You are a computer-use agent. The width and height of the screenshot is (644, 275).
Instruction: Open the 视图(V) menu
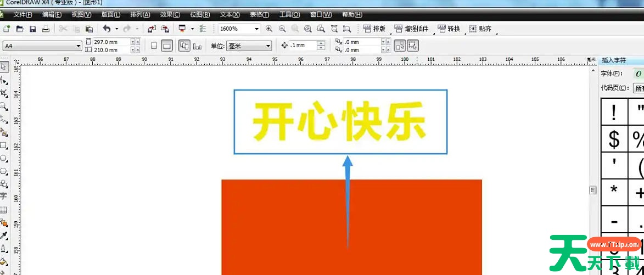tap(81, 14)
